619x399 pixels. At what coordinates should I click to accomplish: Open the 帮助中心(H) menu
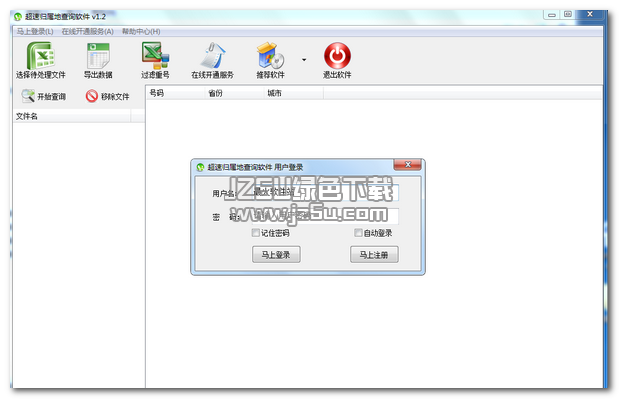(141, 31)
